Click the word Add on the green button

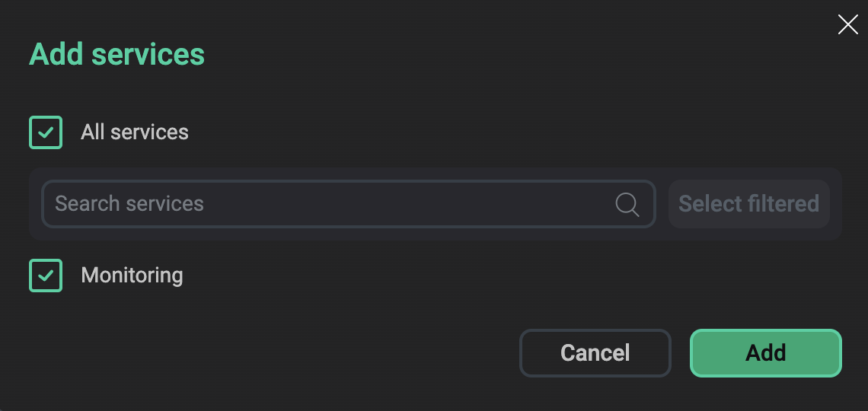coord(765,353)
